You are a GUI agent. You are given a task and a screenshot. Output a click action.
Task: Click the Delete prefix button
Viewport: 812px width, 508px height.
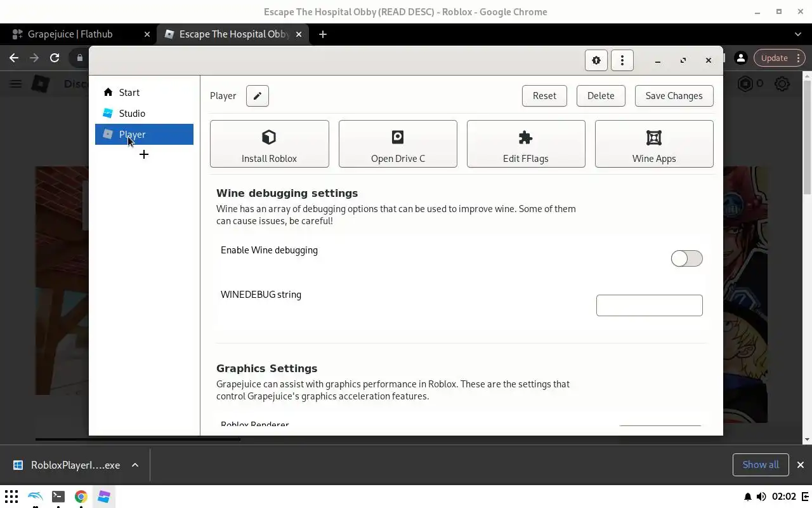tap(601, 96)
